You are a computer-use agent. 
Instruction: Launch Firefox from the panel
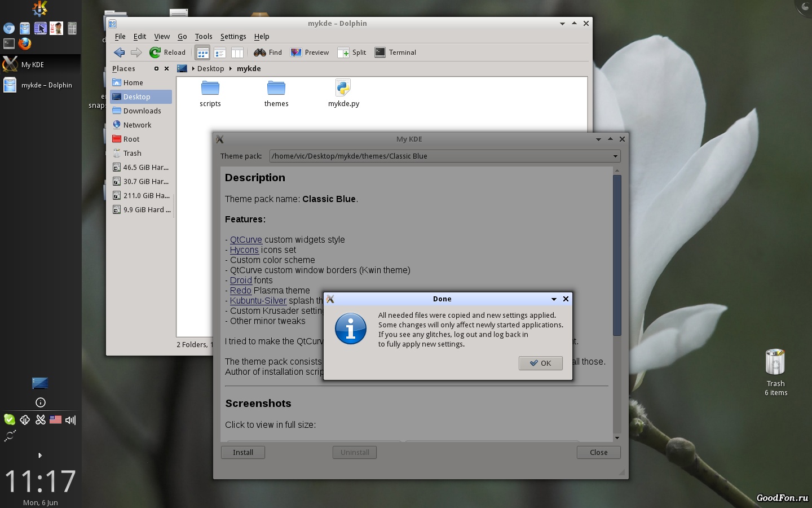tap(24, 43)
